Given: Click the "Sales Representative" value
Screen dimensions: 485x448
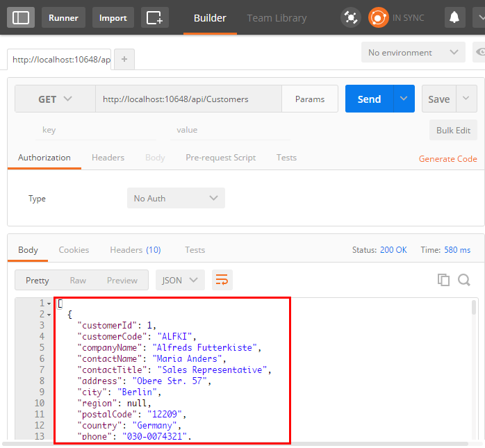Looking at the screenshot, I should tap(212, 370).
